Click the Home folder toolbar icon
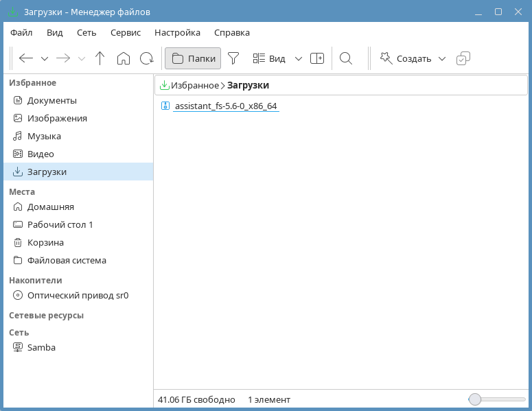This screenshot has height=411, width=532. tap(124, 59)
